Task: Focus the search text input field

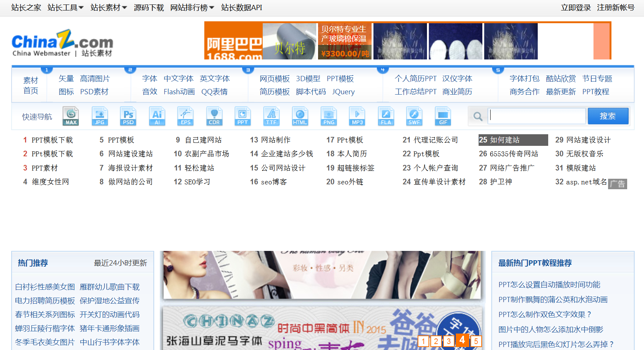Action: (x=537, y=116)
